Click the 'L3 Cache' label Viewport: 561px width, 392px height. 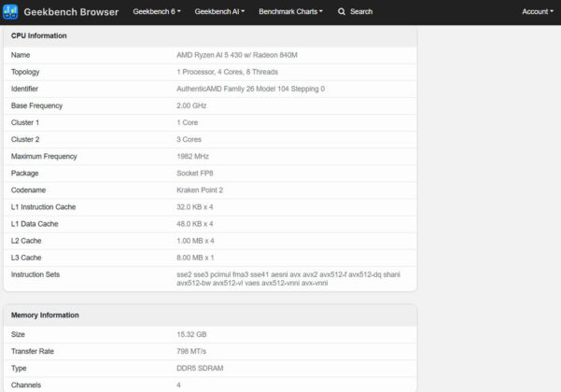coord(26,258)
